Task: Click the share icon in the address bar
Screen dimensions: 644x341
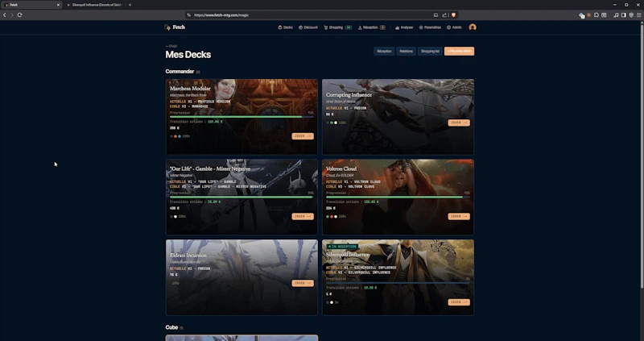Action: pyautogui.click(x=444, y=15)
